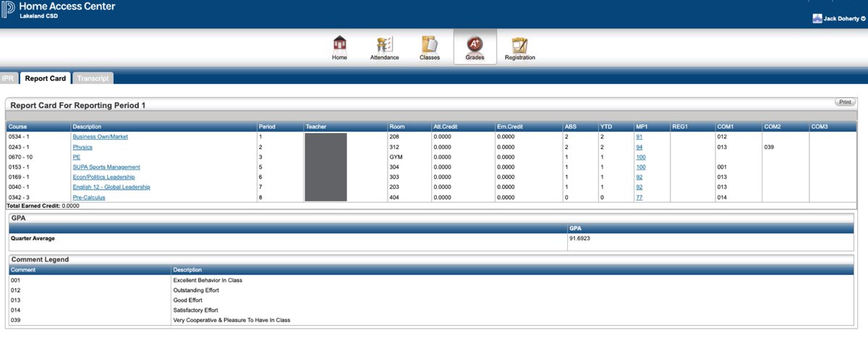Image resolution: width=868 pixels, height=362 pixels.
Task: Click the GYM room cell
Action: (x=396, y=156)
